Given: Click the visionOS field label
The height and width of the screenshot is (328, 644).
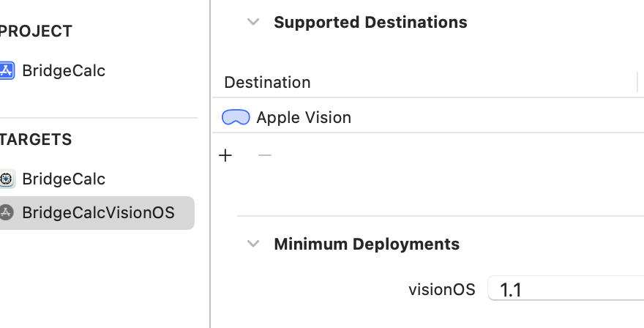Looking at the screenshot, I should [442, 290].
